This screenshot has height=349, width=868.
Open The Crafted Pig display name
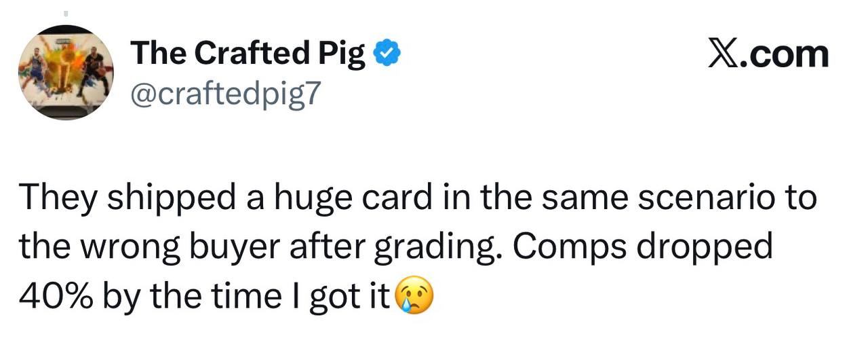pos(248,54)
